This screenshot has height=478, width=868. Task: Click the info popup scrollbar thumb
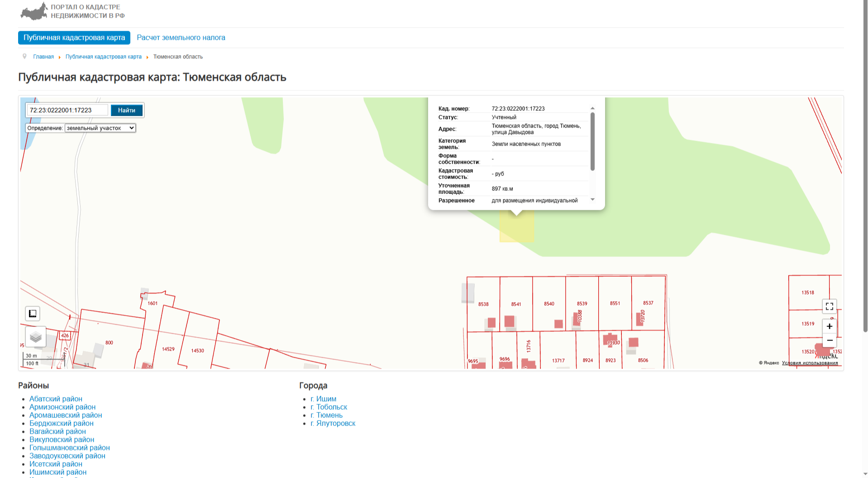point(592,141)
